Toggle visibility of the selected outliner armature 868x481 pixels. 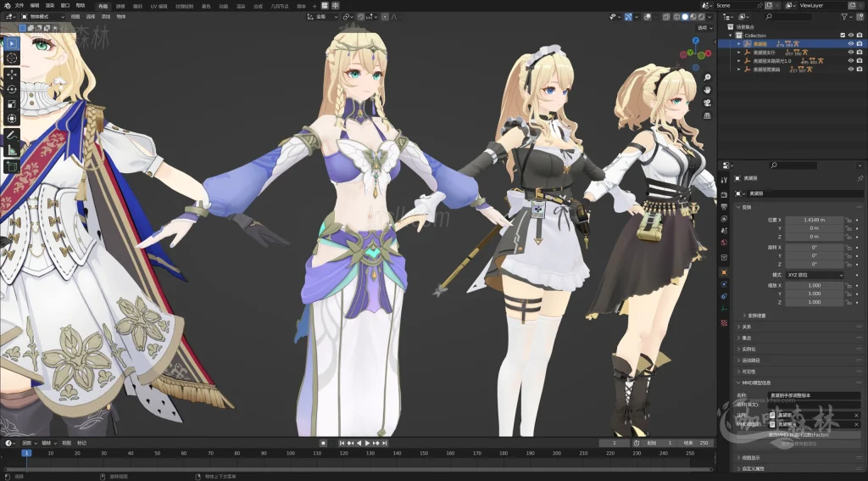point(851,44)
